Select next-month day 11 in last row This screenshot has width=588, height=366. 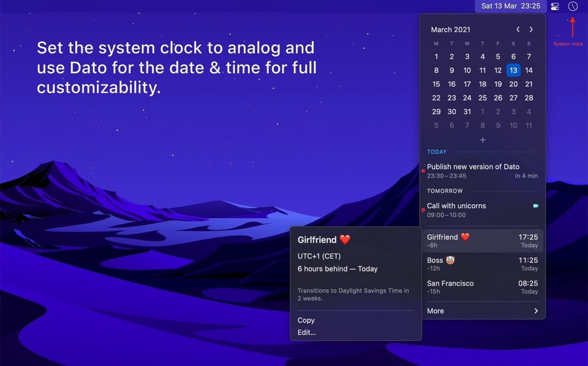[529, 126]
